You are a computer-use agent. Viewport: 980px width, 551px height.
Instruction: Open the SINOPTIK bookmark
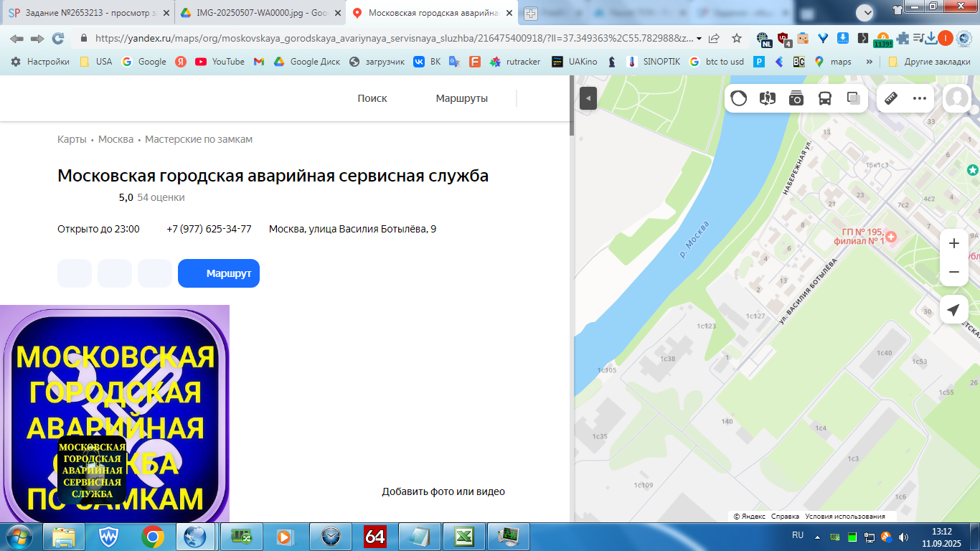[x=654, y=62]
